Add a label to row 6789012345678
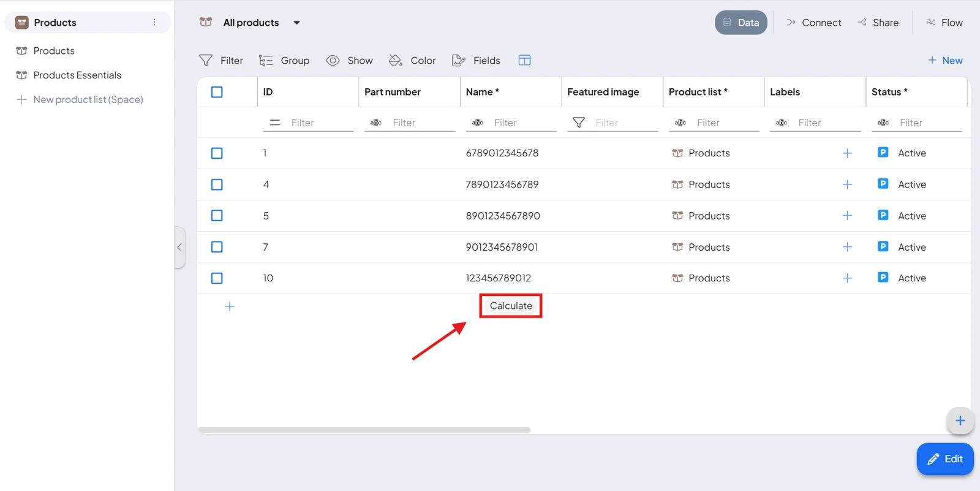This screenshot has width=980, height=491. pyautogui.click(x=847, y=153)
